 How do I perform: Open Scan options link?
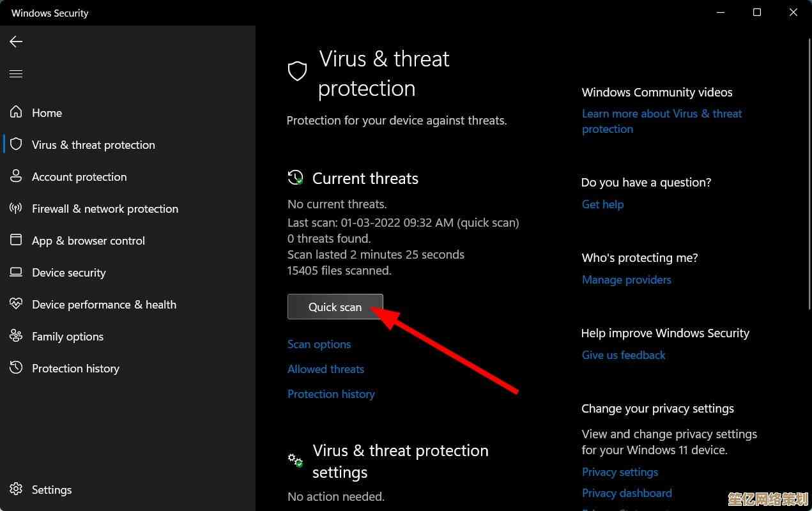point(319,344)
